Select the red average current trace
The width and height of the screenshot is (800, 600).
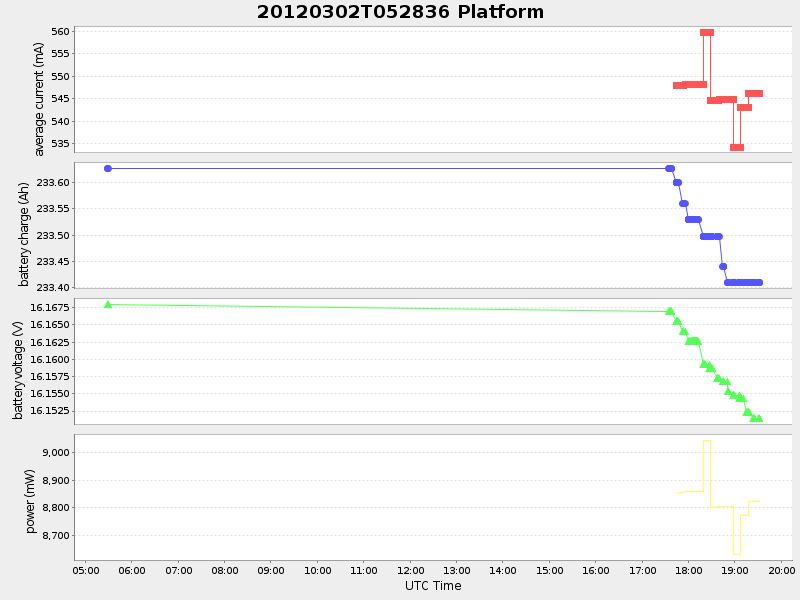click(690, 86)
